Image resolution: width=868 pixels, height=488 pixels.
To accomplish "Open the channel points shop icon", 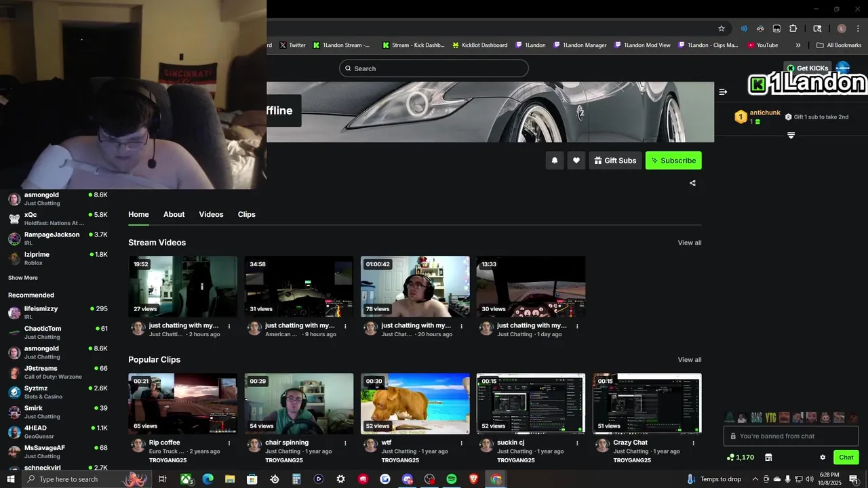I will pos(768,457).
